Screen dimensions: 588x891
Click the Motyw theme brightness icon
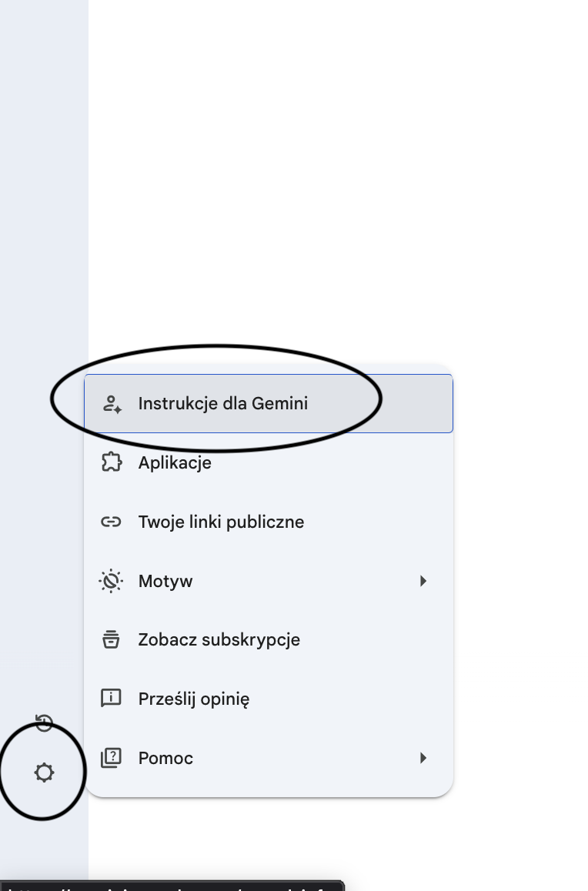pos(112,581)
